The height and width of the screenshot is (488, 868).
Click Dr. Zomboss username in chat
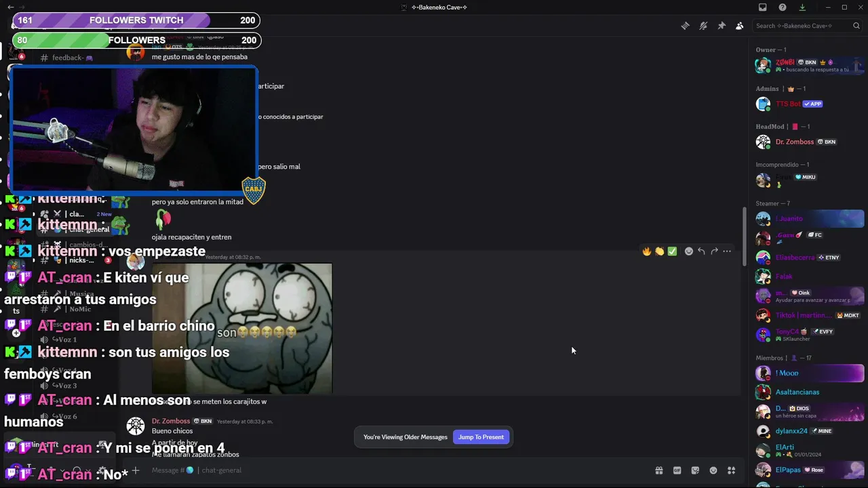171,421
